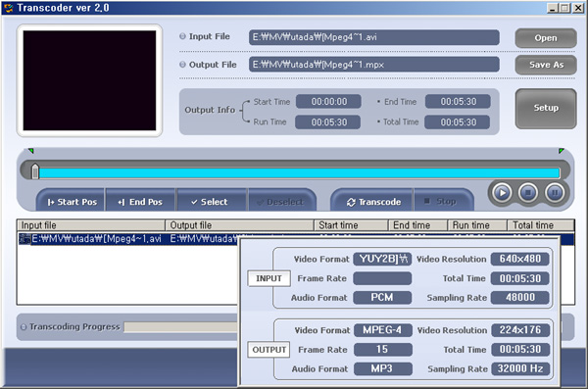This screenshot has height=389, width=588.
Task: Click output Video Resolution 224x176 value
Action: click(x=520, y=330)
